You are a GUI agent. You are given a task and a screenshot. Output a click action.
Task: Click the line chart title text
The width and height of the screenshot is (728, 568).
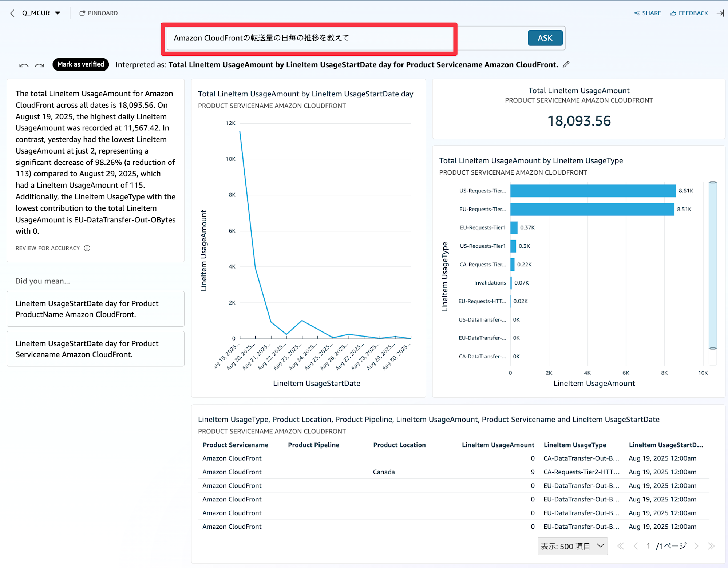pyautogui.click(x=305, y=94)
